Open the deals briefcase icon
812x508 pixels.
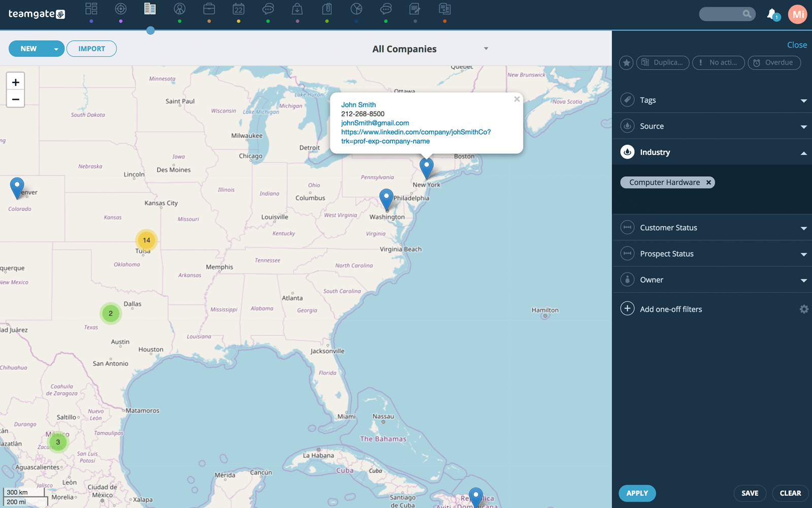pyautogui.click(x=209, y=9)
